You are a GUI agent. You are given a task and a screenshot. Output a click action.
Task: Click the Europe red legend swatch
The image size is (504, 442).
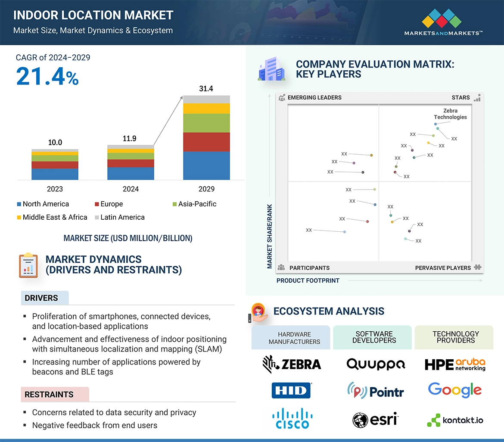[x=97, y=204]
